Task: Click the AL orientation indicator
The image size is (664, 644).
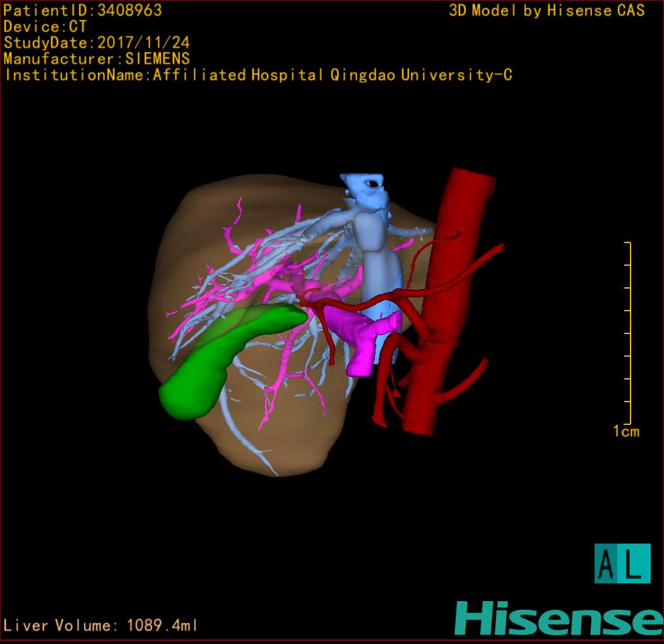Action: (622, 563)
